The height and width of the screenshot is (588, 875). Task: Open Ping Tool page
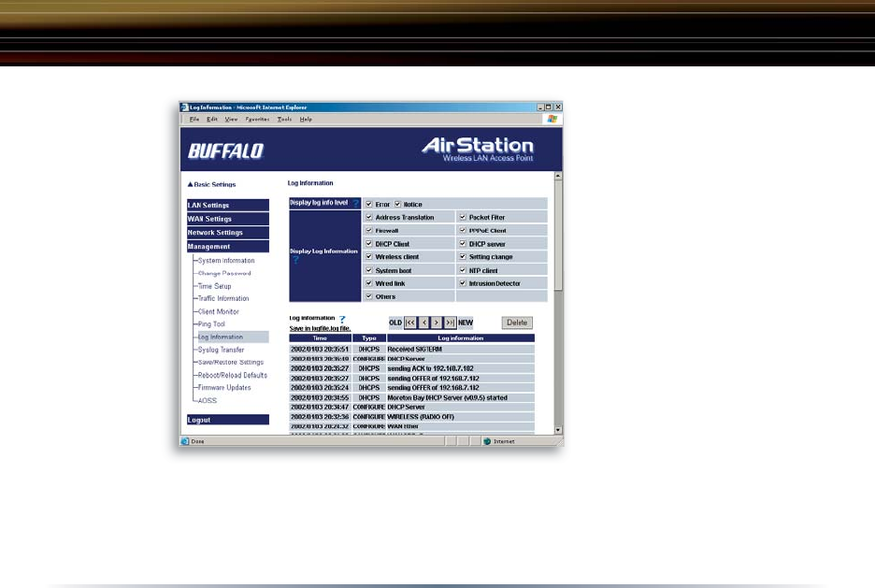pos(211,324)
